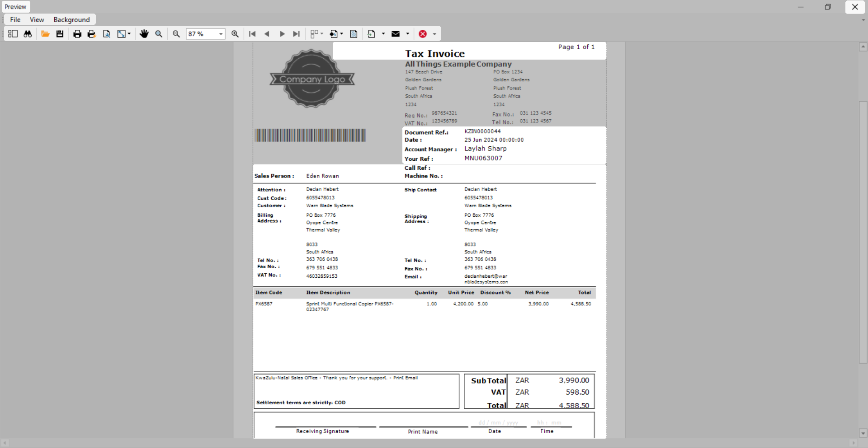
Task: Toggle the document map thumbnails panel
Action: 13,34
